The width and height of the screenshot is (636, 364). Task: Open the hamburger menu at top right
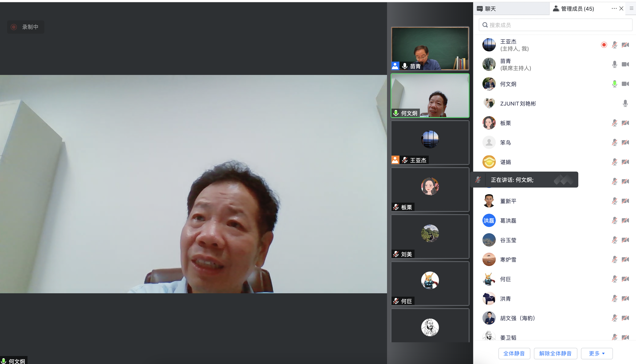point(631,8)
